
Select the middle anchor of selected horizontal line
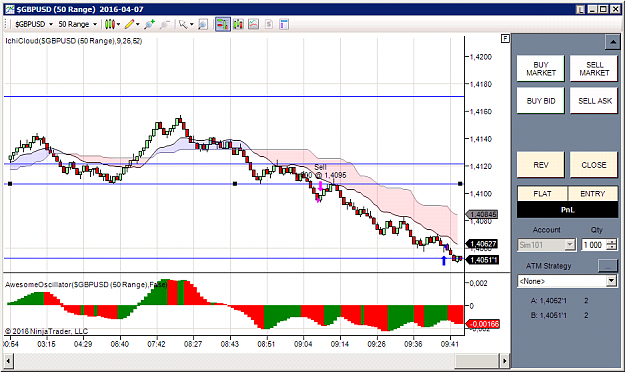click(235, 184)
